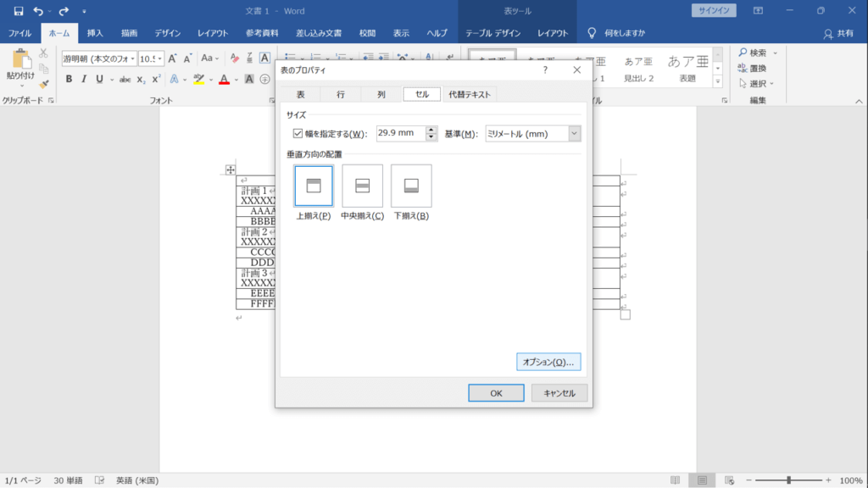Toggle the 幅を指定する checkbox
This screenshot has width=868, height=488.
coord(298,133)
